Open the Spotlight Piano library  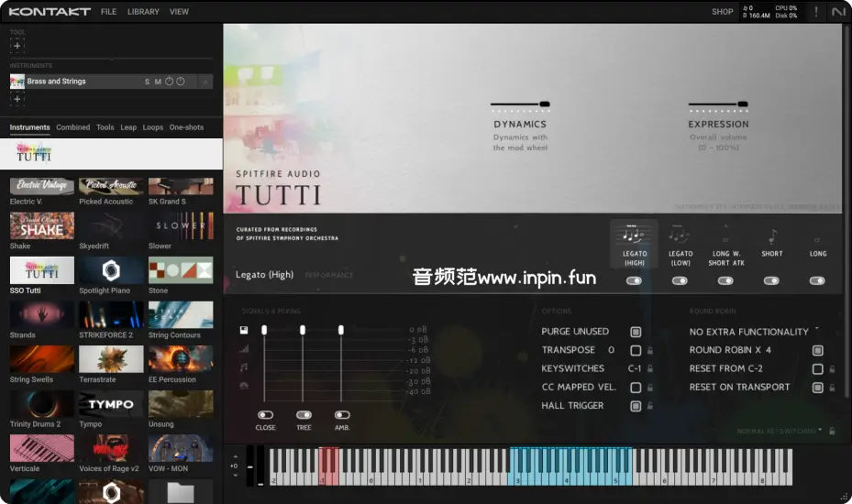click(x=111, y=270)
